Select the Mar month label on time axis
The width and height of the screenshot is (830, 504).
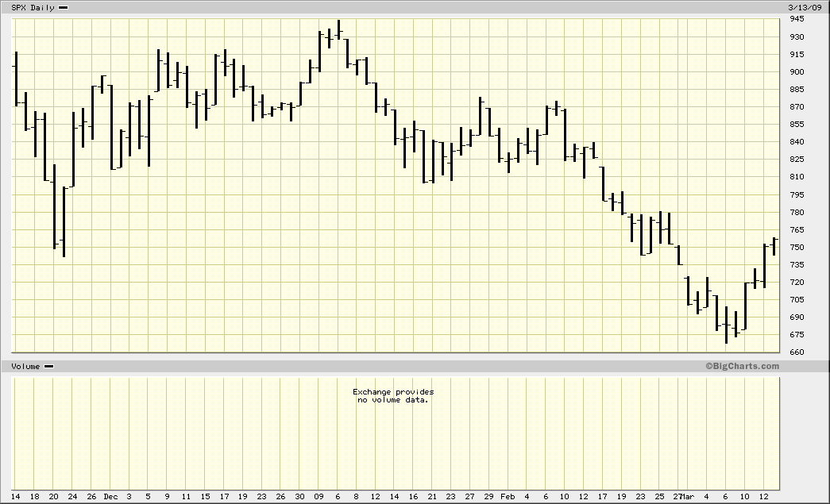pos(688,497)
